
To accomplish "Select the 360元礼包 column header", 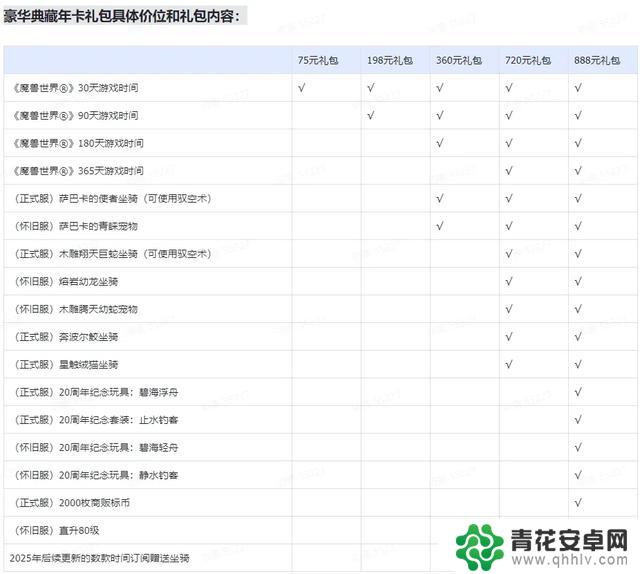I will 459,60.
